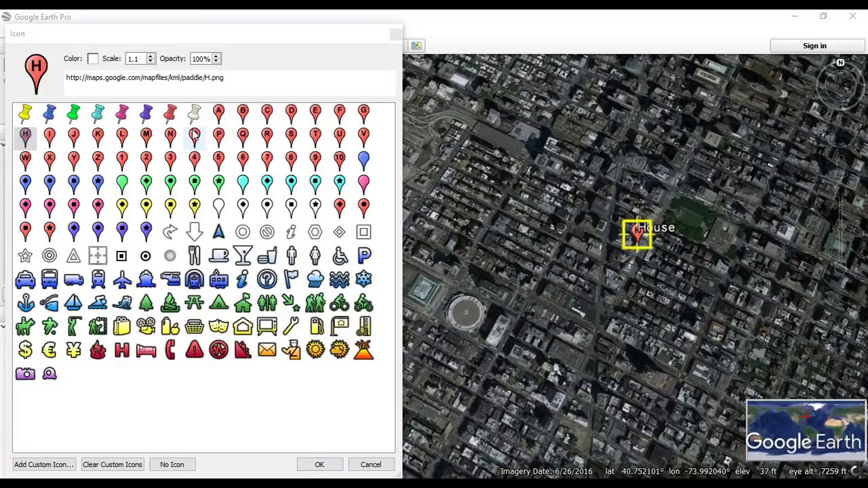Image resolution: width=868 pixels, height=488 pixels.
Task: Click the Opacity percentage field
Action: 200,59
